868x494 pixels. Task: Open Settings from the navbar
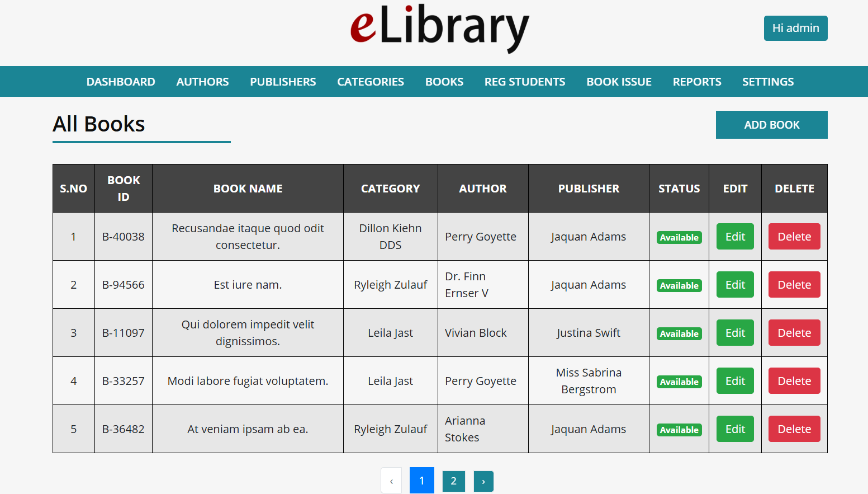click(767, 82)
